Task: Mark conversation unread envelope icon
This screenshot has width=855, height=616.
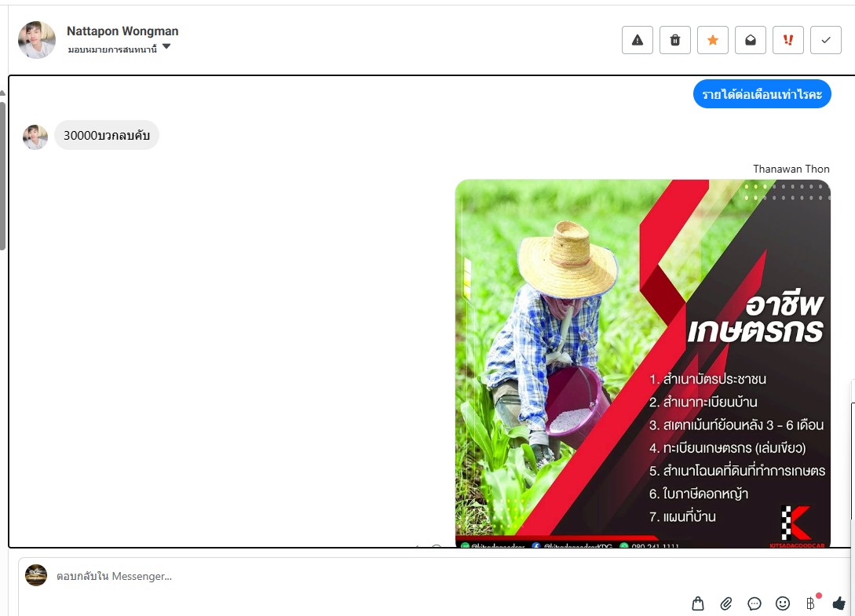Action: (x=750, y=40)
